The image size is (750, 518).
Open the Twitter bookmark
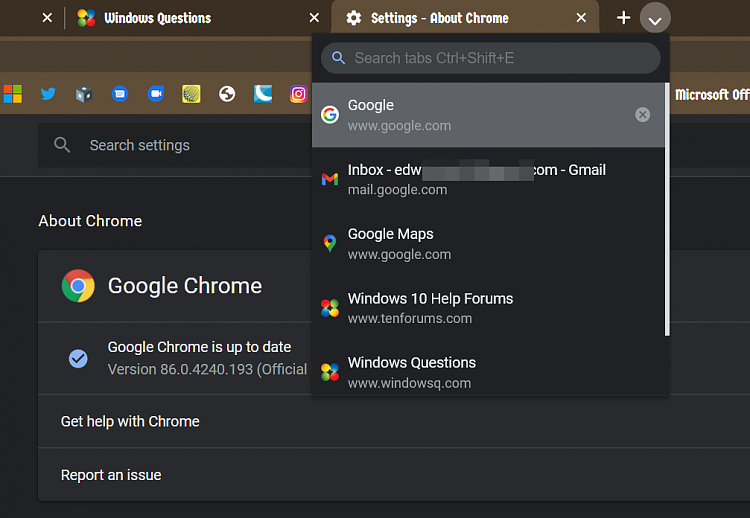click(48, 94)
